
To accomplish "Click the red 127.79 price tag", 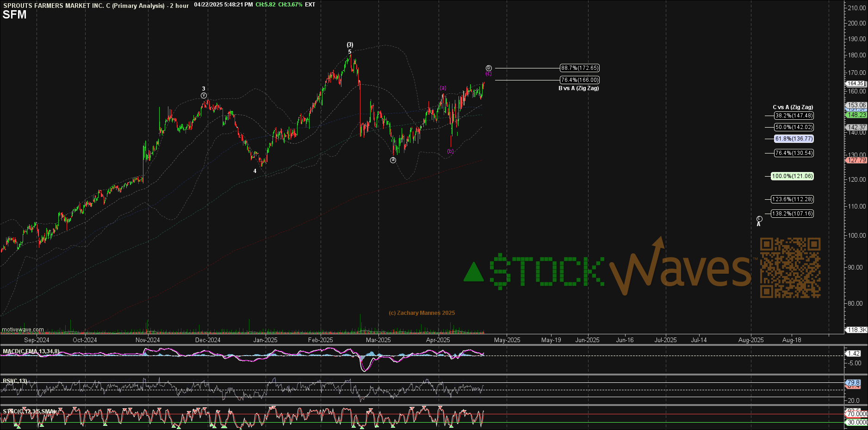I will (856, 160).
